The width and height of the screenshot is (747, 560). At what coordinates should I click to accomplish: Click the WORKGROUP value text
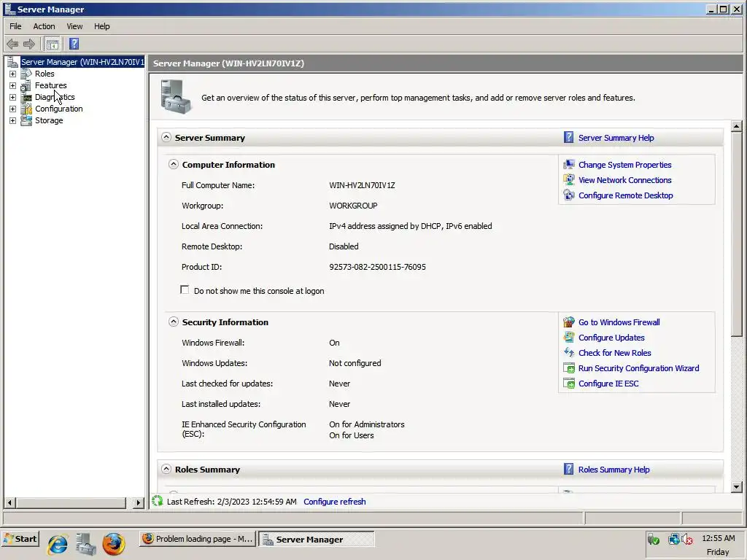pos(353,206)
